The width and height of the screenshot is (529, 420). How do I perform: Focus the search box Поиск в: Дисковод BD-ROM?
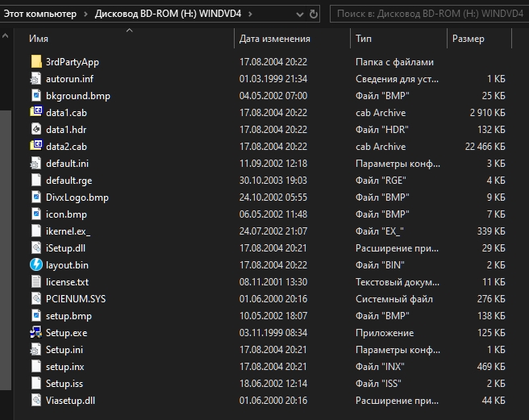430,14
